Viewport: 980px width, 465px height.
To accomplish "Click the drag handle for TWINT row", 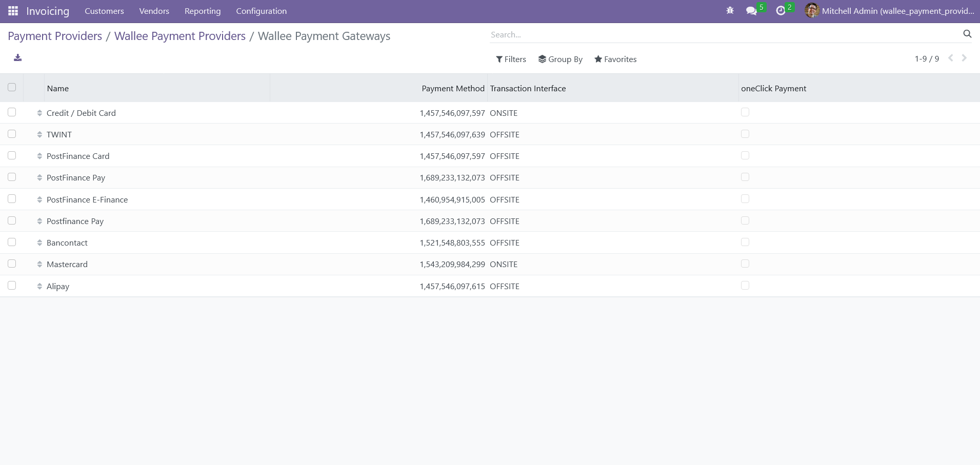I will (x=39, y=134).
